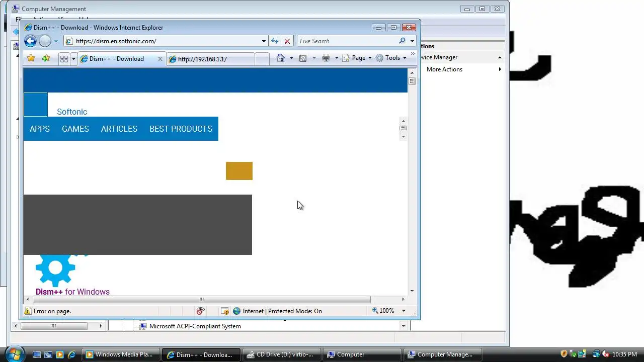The width and height of the screenshot is (644, 362).
Task: Click the Dism++ gear logo image
Action: tap(56, 269)
